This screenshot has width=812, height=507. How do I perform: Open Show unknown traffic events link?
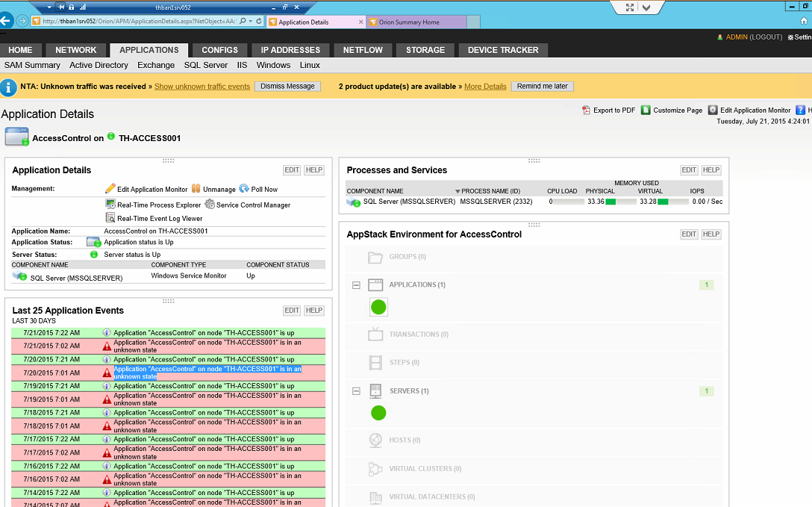tap(202, 87)
